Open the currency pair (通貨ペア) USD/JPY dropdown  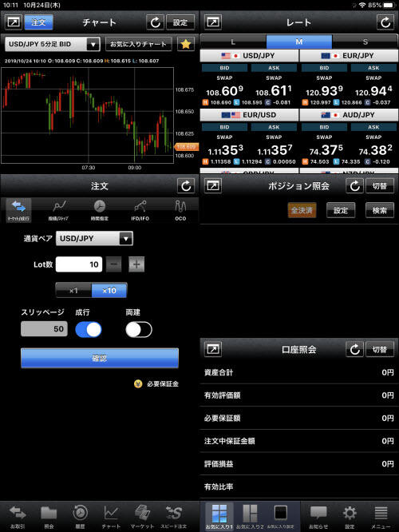click(x=94, y=239)
